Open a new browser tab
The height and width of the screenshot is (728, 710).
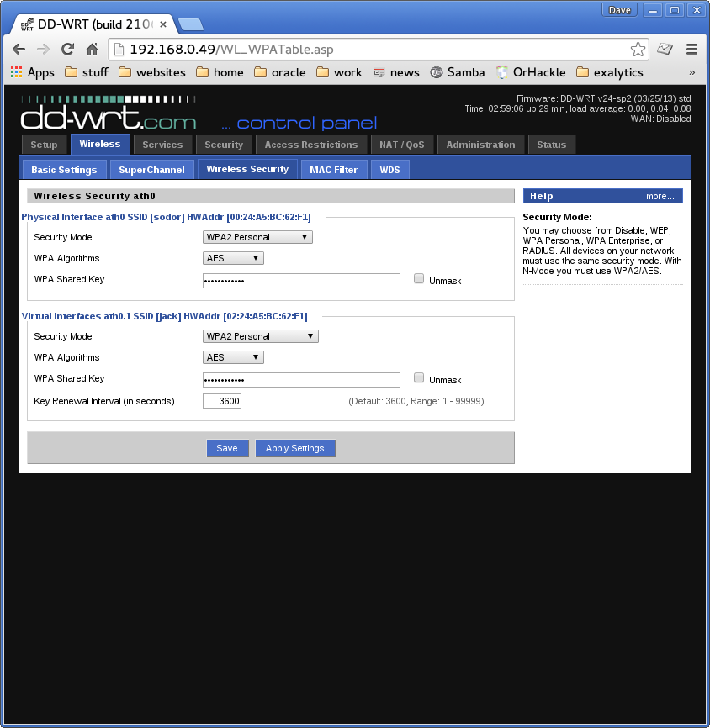pyautogui.click(x=191, y=24)
